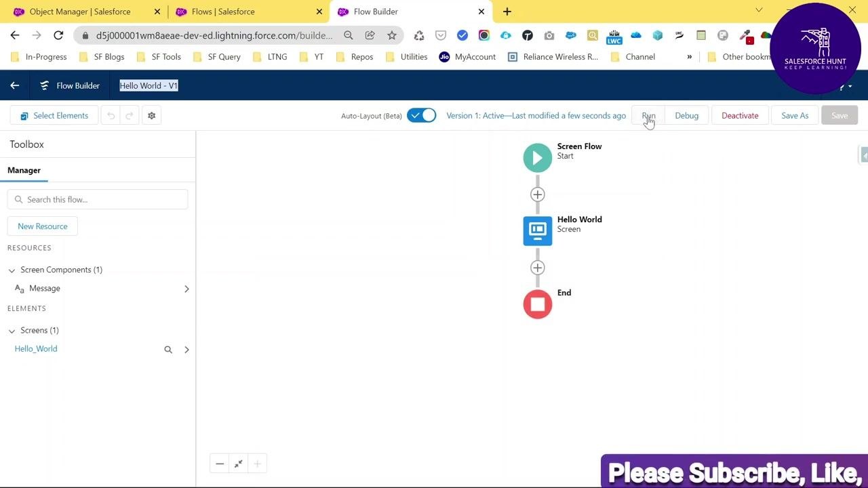Deactivate the flow version
The image size is (868, 488).
740,116
